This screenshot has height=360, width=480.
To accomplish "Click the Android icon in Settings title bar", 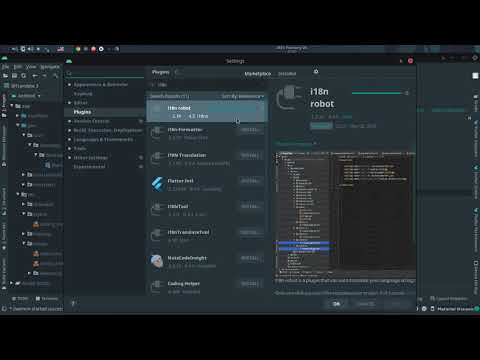I will click(69, 61).
